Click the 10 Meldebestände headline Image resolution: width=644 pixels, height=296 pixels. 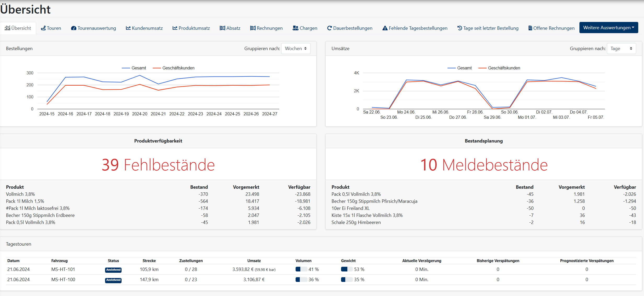point(484,165)
